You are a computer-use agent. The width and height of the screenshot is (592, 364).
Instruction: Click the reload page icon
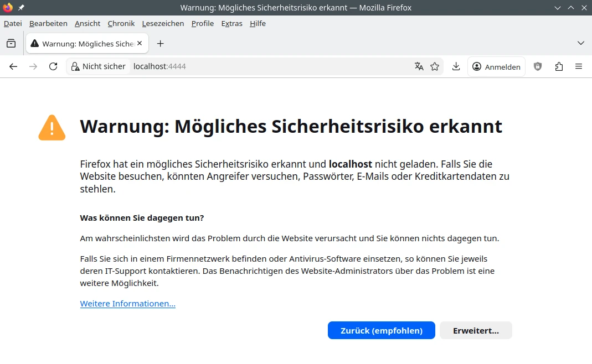pos(53,66)
